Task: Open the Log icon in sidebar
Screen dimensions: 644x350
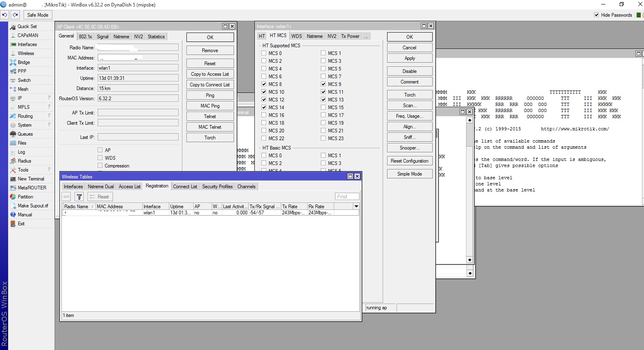Action: 13,152
